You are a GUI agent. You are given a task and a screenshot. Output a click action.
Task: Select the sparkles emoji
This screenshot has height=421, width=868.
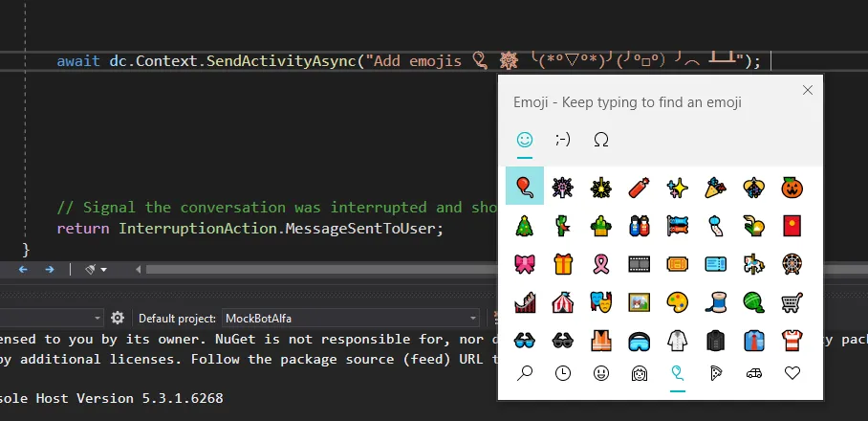point(677,187)
